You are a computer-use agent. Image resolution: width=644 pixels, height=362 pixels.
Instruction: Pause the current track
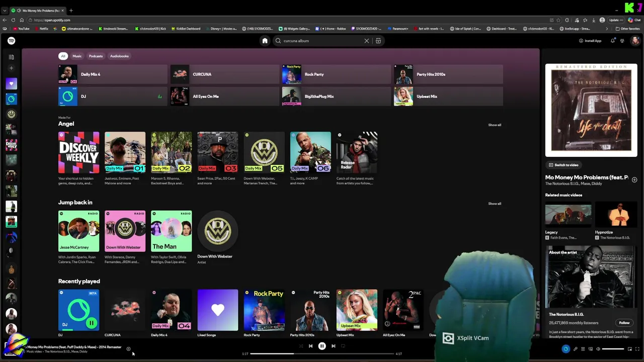(x=322, y=346)
